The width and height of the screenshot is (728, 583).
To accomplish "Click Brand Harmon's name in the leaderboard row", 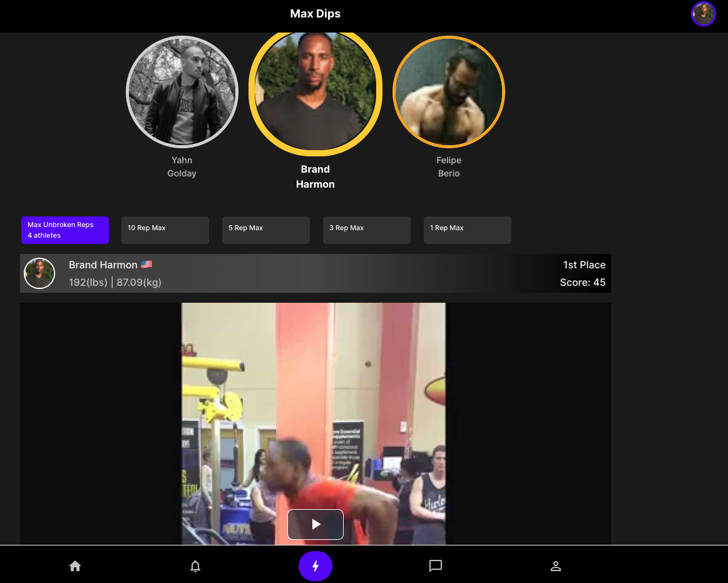I will tap(103, 265).
